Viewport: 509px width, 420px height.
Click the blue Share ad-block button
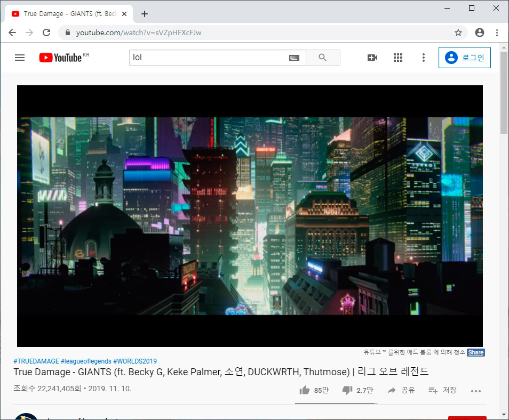[476, 352]
